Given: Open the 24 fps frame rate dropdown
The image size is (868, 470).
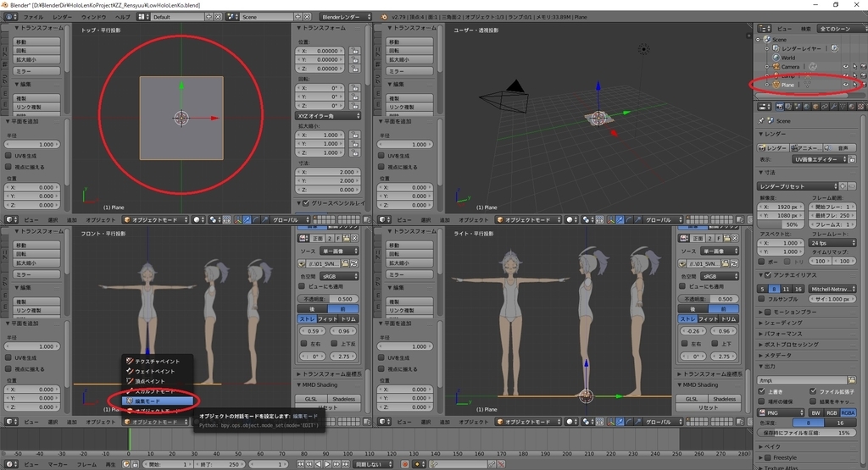Looking at the screenshot, I should [x=832, y=243].
